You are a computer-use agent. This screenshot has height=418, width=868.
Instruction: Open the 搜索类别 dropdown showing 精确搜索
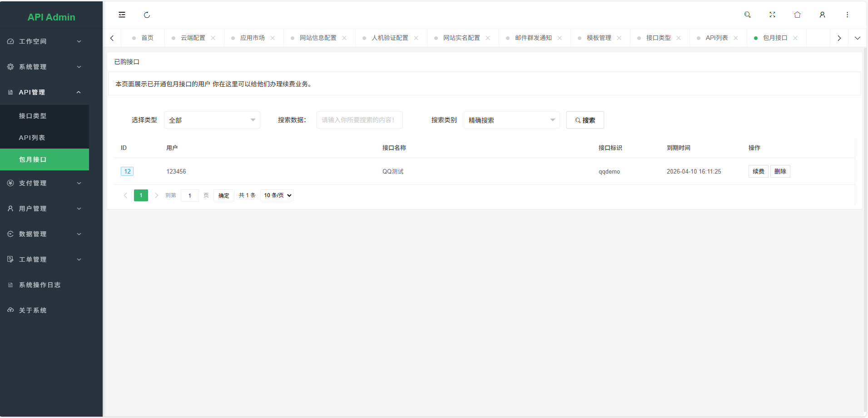[x=511, y=119]
